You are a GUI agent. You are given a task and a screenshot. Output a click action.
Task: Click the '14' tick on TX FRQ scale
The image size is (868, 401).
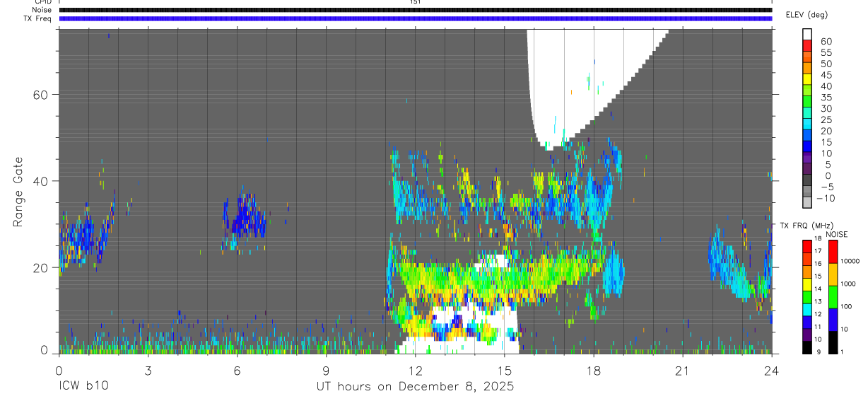(818, 289)
